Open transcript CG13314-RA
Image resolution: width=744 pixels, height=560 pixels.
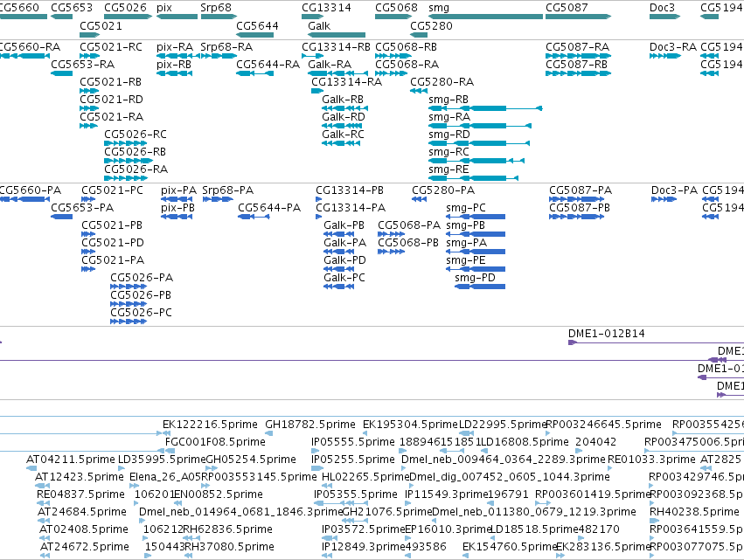(317, 91)
